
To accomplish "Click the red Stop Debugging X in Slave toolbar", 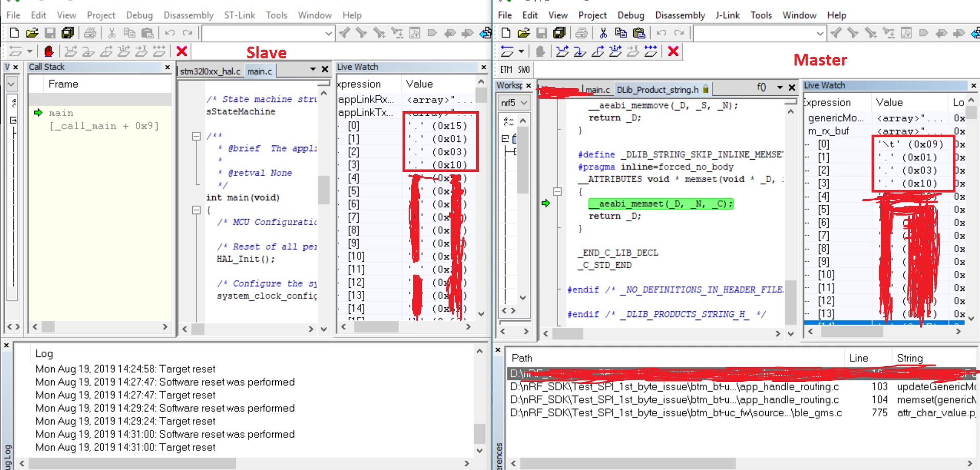I will coord(182,51).
